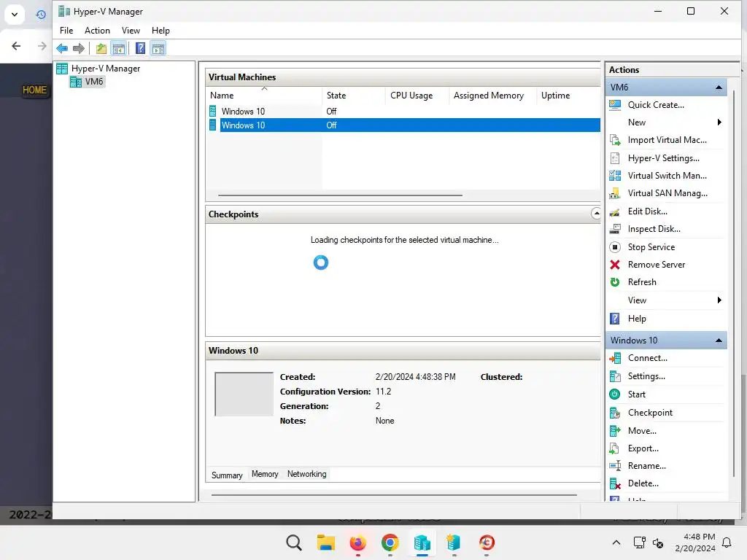Click the red Remove Server icon
747x560 pixels.
pos(615,265)
